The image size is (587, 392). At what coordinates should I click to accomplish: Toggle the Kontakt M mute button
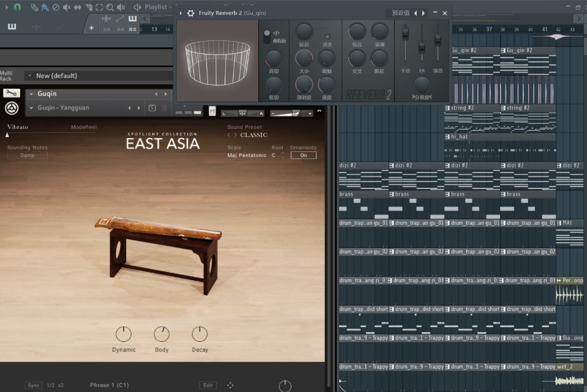[212, 111]
